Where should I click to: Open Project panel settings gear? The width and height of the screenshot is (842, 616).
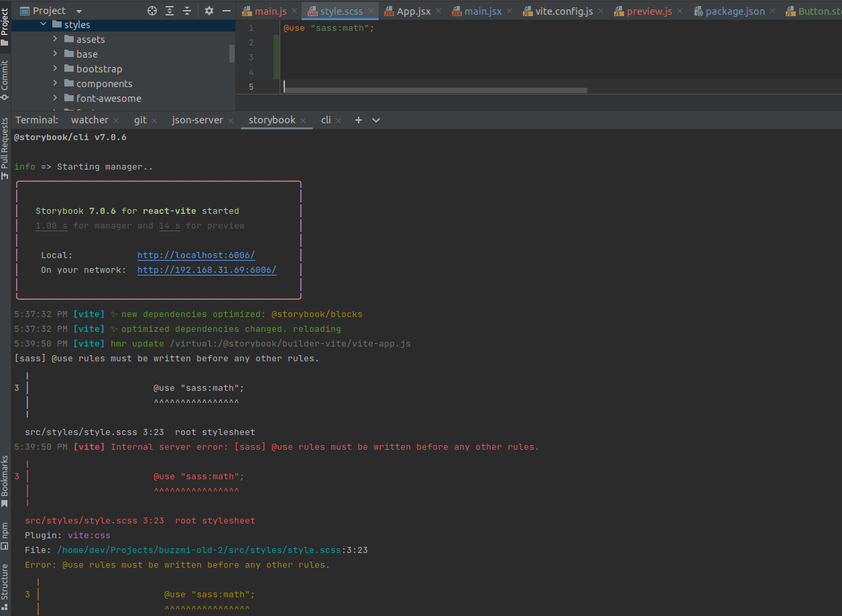209,11
